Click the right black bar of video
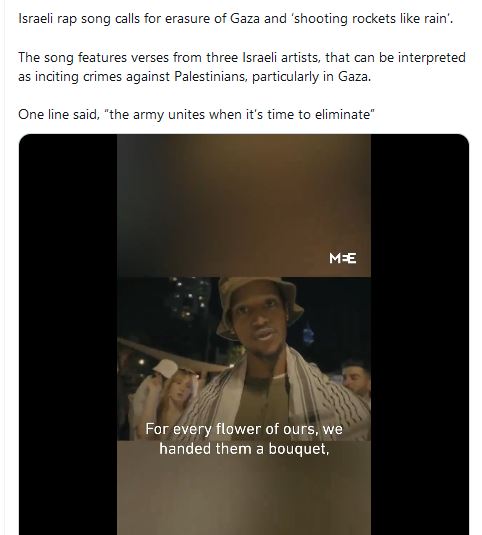The width and height of the screenshot is (482, 535). [x=420, y=334]
